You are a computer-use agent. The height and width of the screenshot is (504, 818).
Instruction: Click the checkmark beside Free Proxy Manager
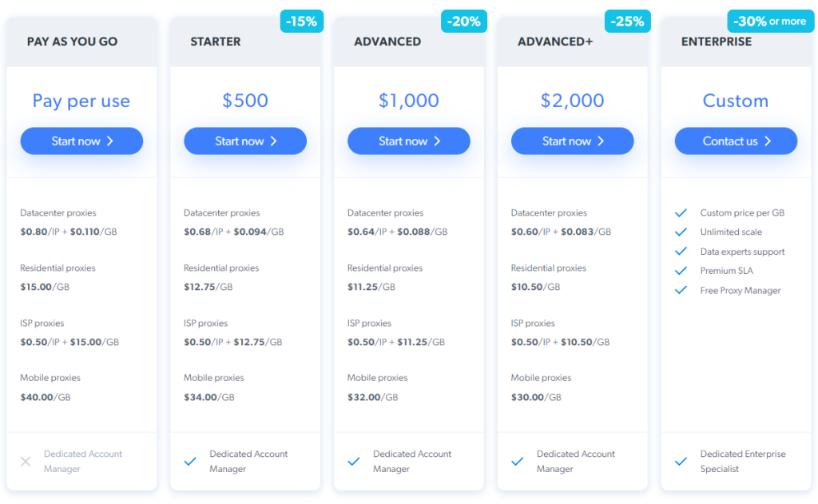click(x=681, y=291)
